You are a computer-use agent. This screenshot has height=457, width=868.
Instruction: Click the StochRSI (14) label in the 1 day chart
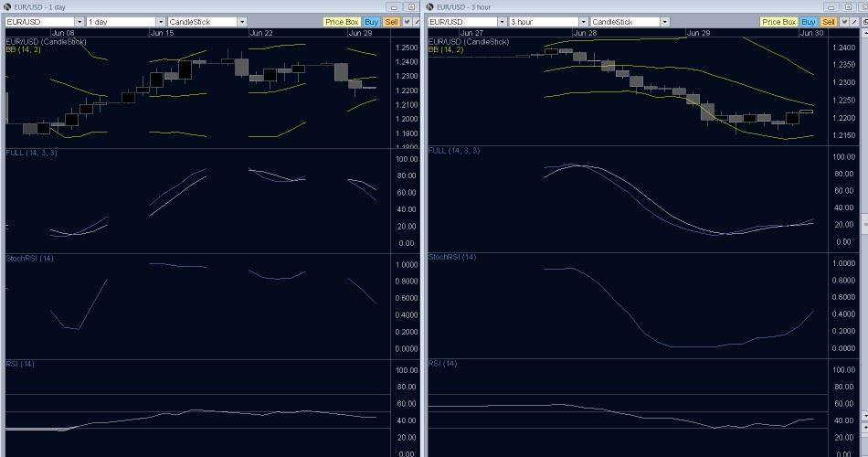29,258
